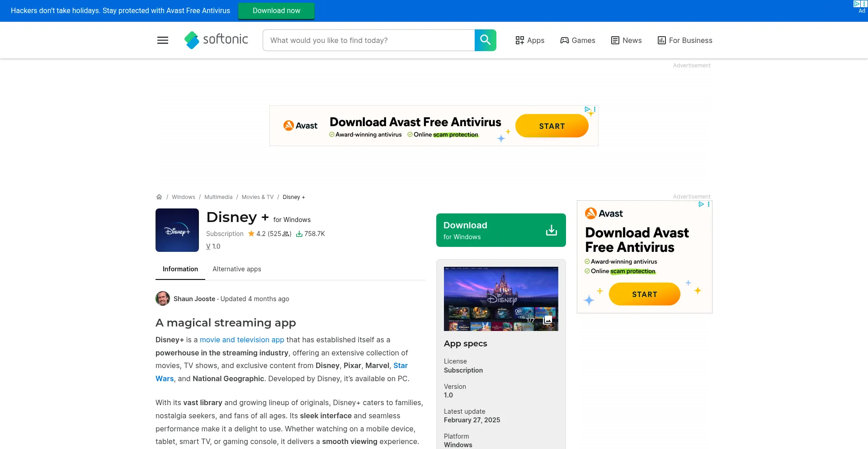
Task: Click AdChoices icon on horizontal Avast ad
Action: pos(587,109)
